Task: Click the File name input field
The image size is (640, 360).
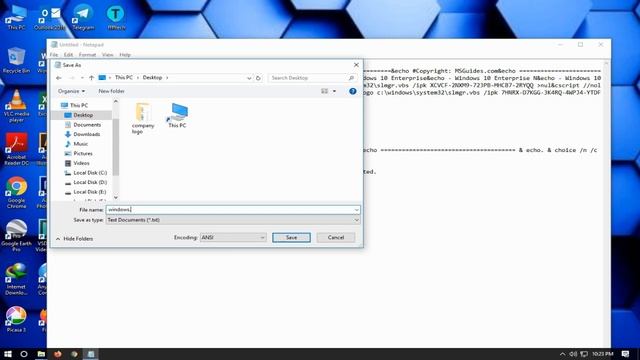Action: click(x=233, y=210)
